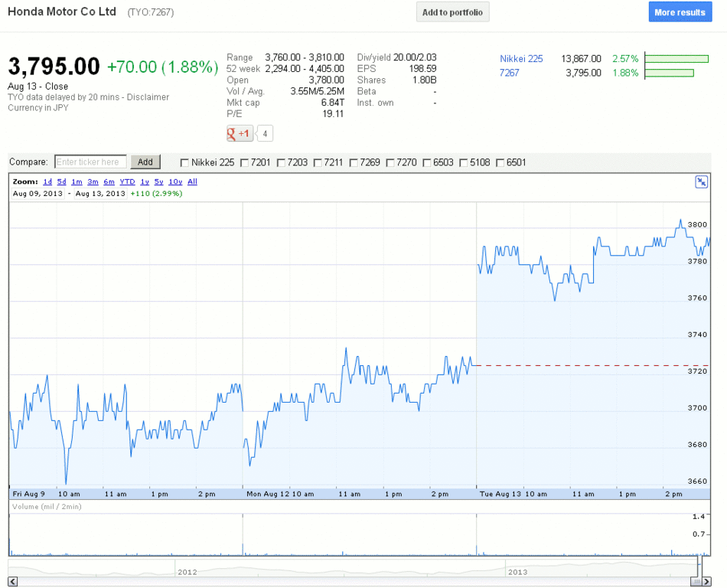This screenshot has height=588, width=727.
Task: Click the chart expand/collapse icon
Action: coord(702,181)
